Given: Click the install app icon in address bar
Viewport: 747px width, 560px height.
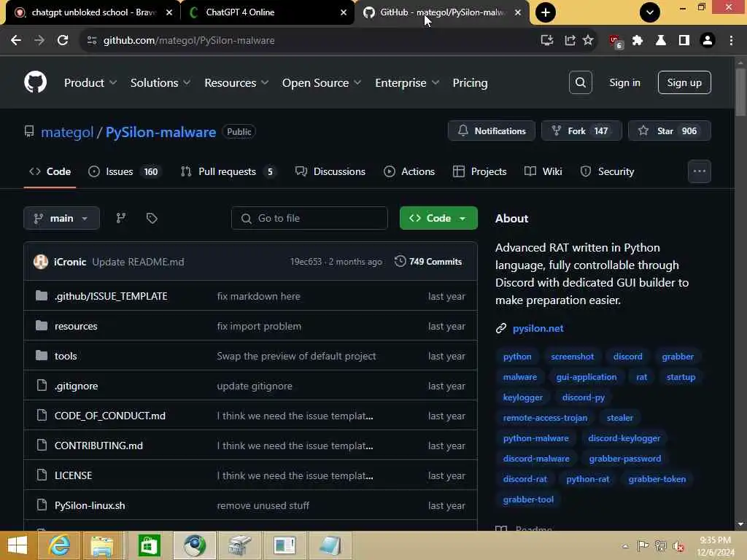Looking at the screenshot, I should tap(547, 41).
